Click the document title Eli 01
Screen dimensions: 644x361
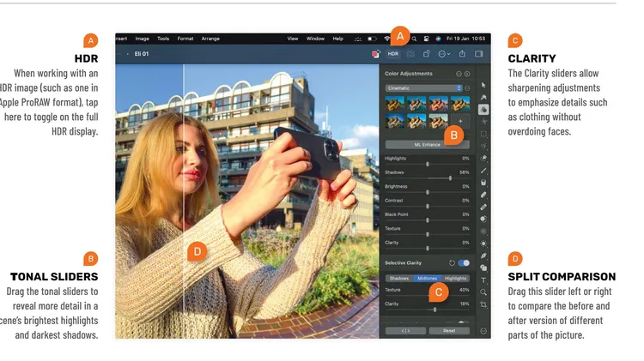(x=142, y=54)
